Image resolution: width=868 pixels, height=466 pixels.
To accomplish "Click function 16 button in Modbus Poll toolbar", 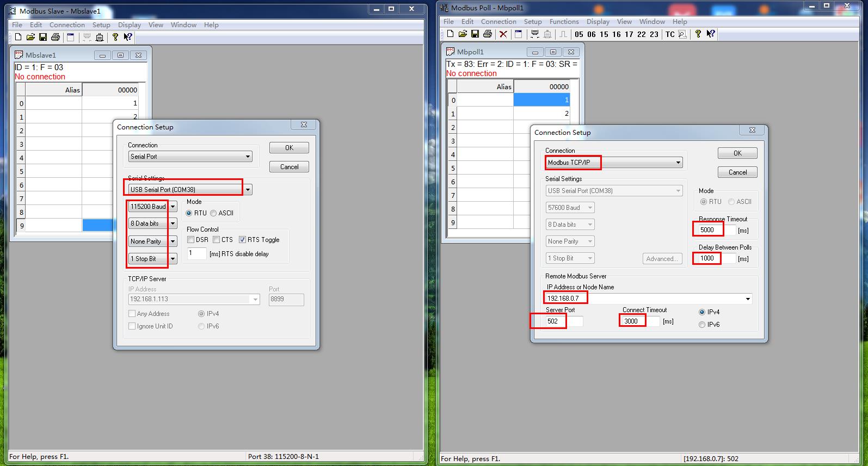I will [617, 34].
